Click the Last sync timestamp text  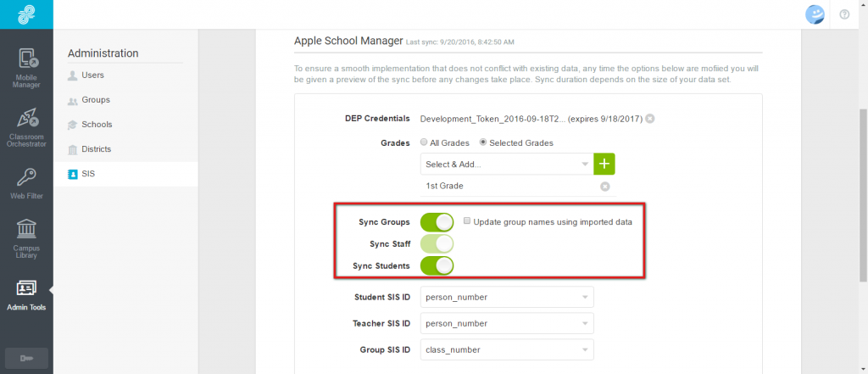point(460,42)
